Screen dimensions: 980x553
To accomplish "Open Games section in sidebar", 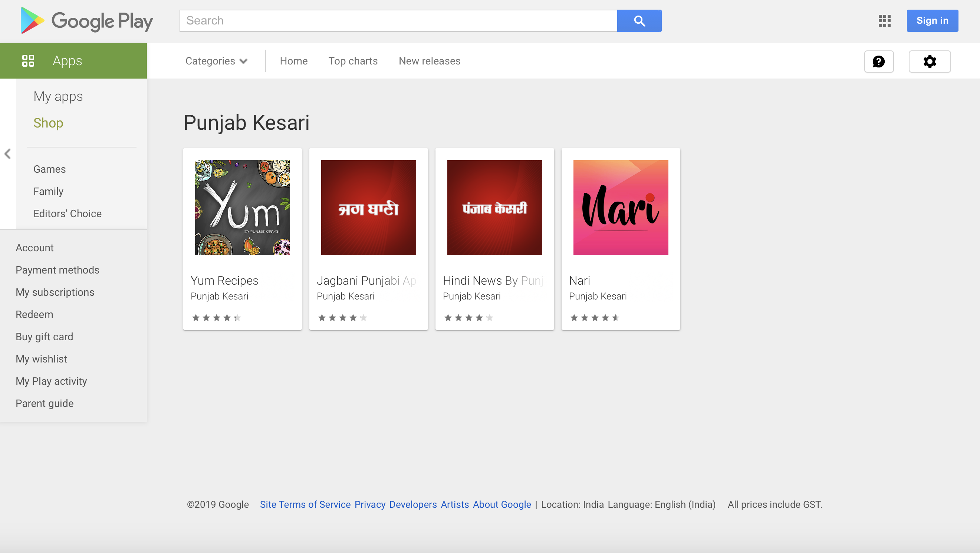I will (49, 169).
